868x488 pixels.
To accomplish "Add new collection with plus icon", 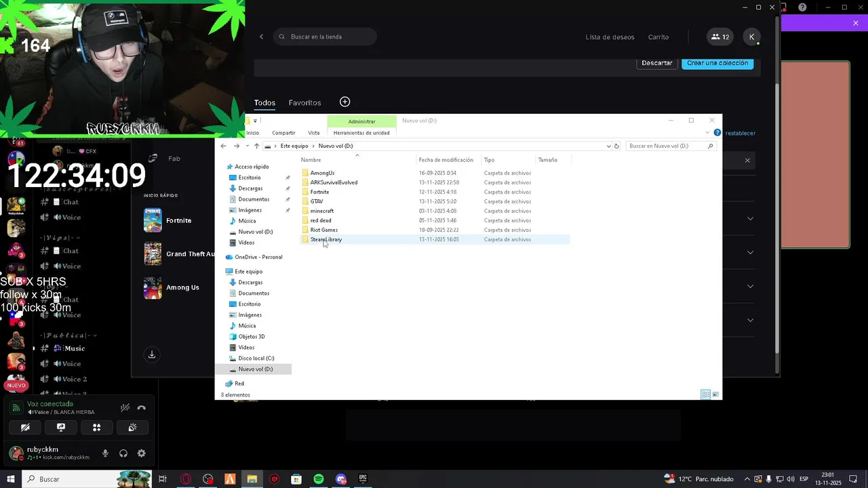I will coord(344,102).
